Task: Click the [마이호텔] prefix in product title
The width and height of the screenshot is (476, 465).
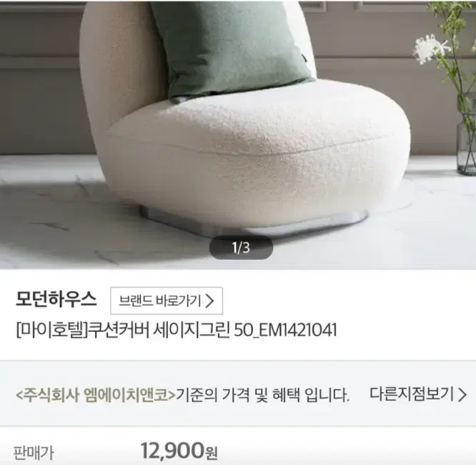Action: tap(52, 330)
